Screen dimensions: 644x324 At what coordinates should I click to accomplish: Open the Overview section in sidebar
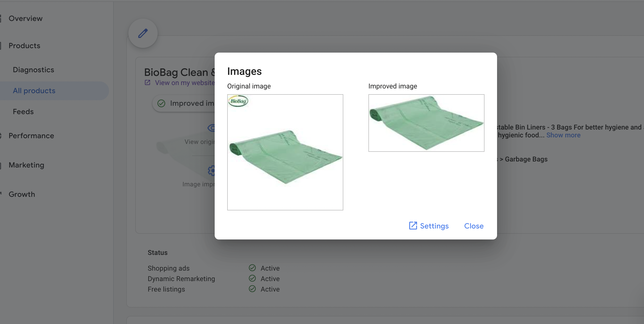[x=25, y=18]
